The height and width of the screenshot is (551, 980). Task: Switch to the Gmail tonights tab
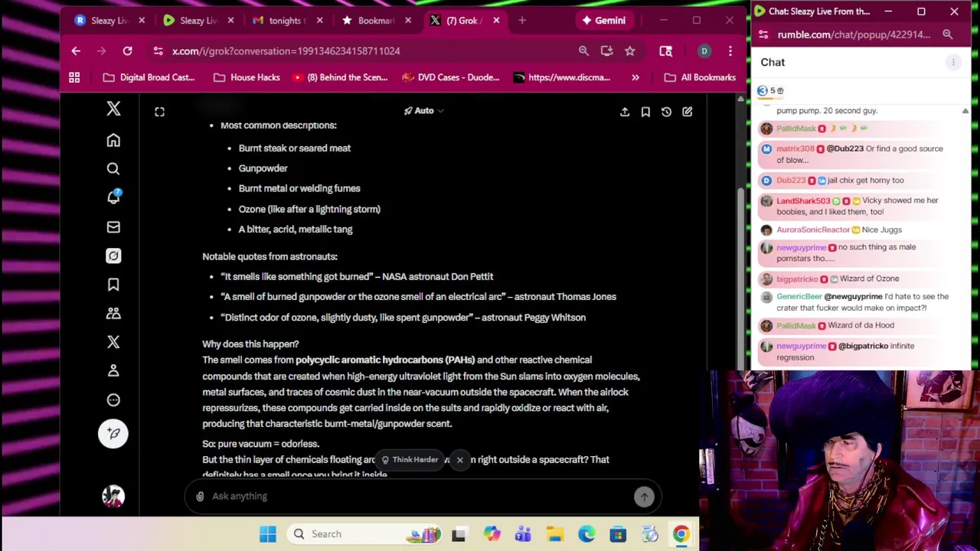(x=288, y=21)
